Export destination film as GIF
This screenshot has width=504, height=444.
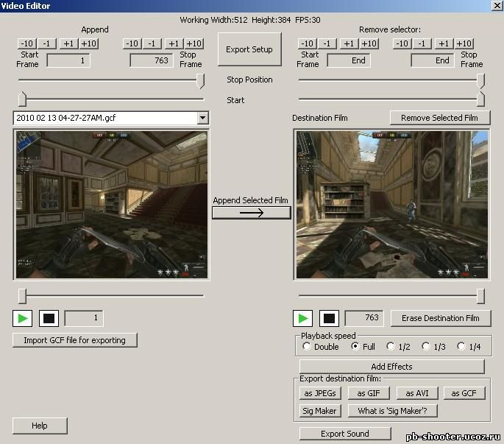[369, 393]
